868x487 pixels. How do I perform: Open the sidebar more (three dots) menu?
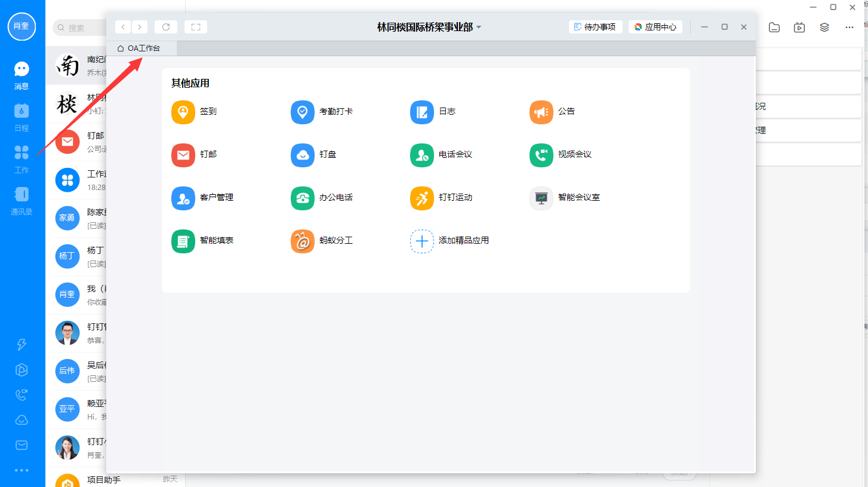pos(21,470)
